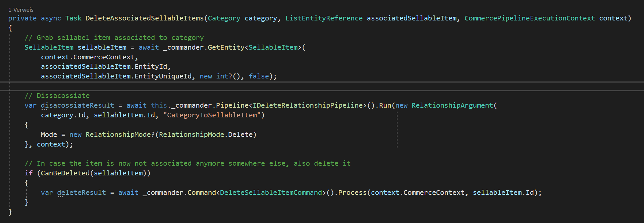
Task: Click the CommercePipelineExecutionContext type name
Action: tap(530, 18)
